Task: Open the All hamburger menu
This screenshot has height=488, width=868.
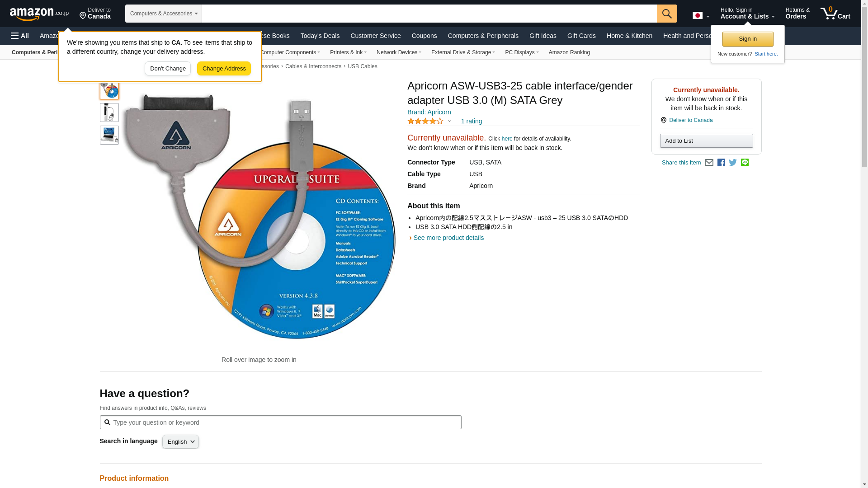Action: point(20,36)
